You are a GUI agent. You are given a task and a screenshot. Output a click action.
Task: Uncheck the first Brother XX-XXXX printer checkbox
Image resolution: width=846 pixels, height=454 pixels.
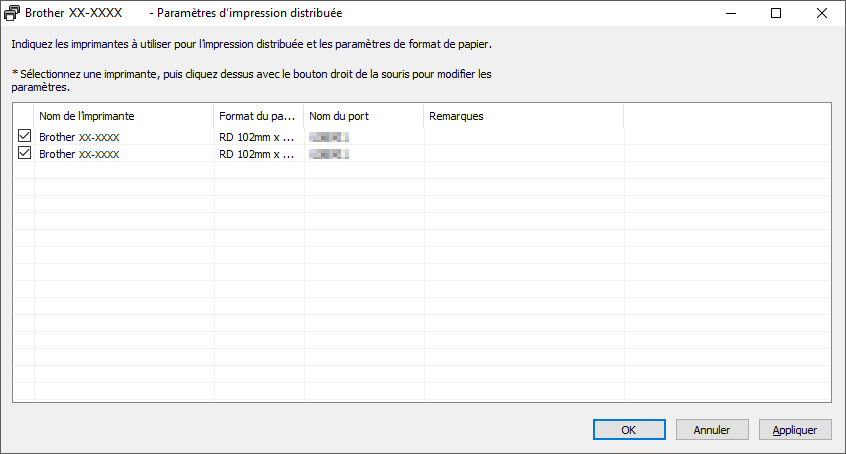tap(24, 135)
